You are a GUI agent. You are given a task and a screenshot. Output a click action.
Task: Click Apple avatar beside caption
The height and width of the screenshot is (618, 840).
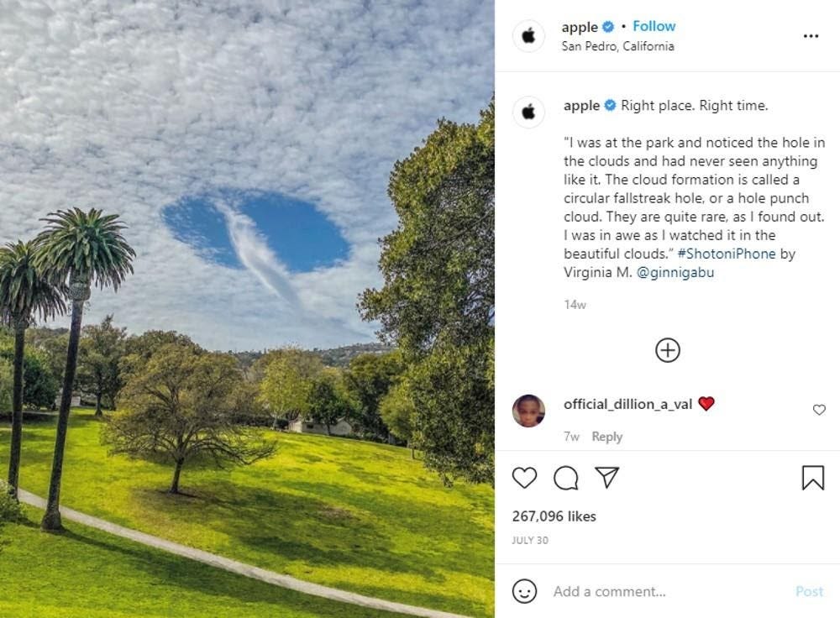pyautogui.click(x=528, y=112)
